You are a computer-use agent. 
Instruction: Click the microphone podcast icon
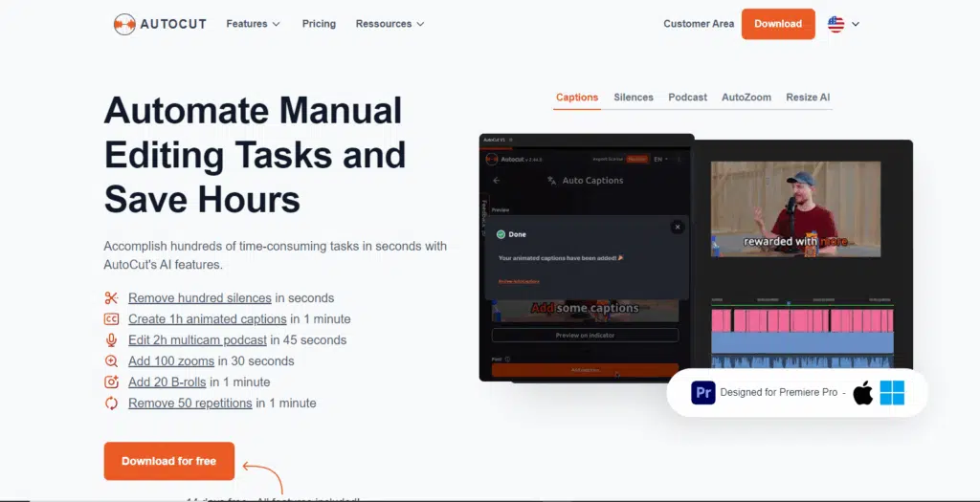111,340
